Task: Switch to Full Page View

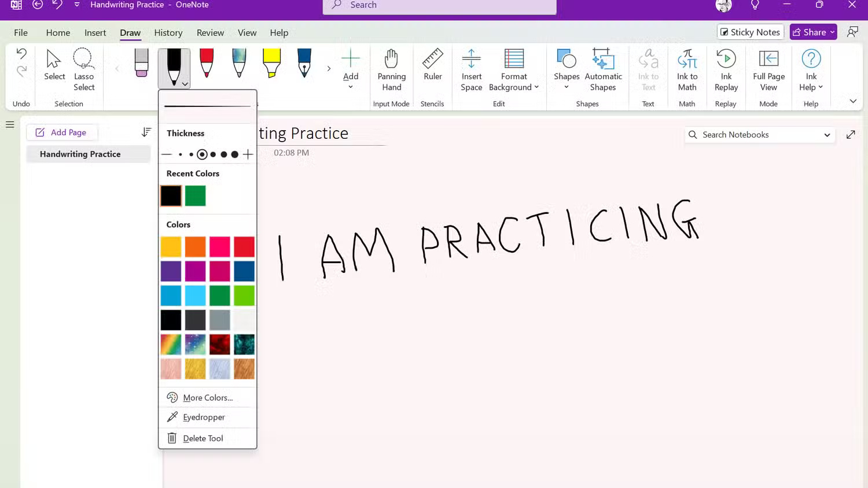Action: click(768, 68)
